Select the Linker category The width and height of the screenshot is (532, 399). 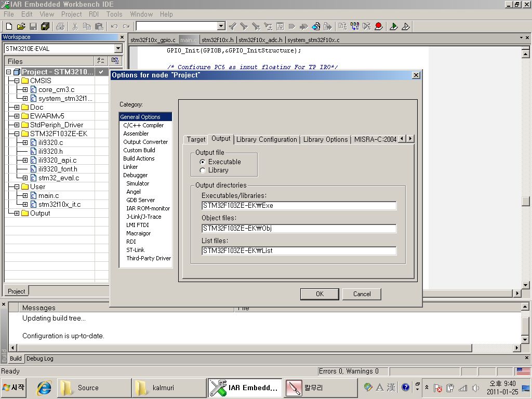tap(130, 167)
